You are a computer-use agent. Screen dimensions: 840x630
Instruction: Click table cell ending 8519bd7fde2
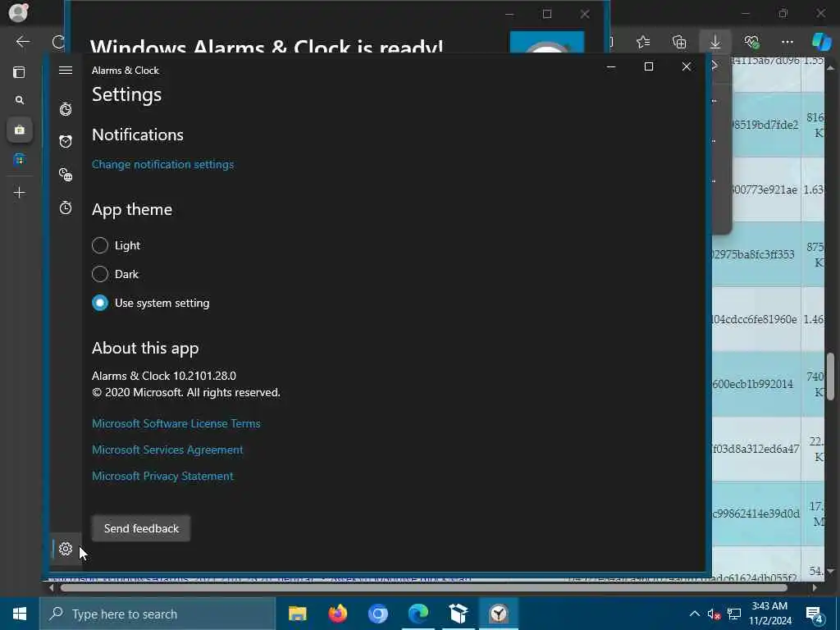pos(765,125)
